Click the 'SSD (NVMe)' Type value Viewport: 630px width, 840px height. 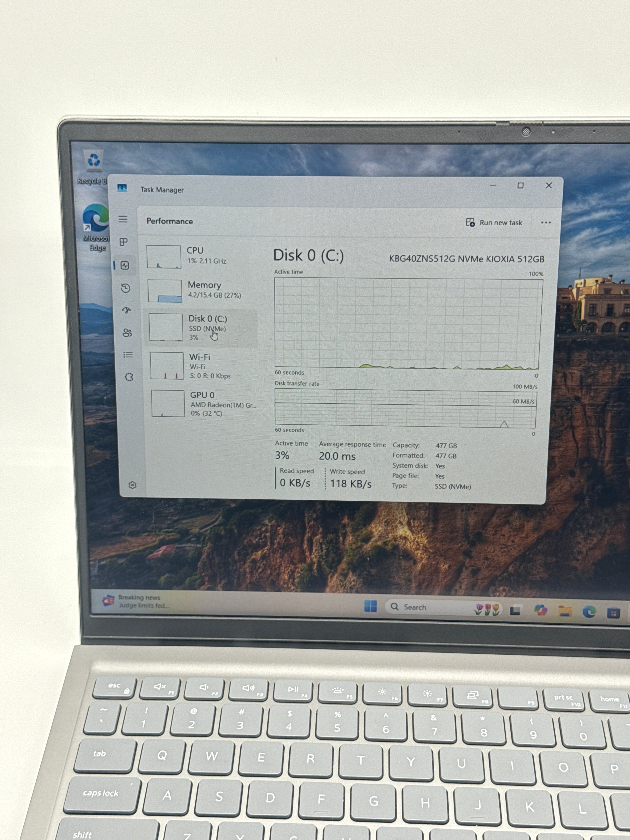pyautogui.click(x=453, y=486)
